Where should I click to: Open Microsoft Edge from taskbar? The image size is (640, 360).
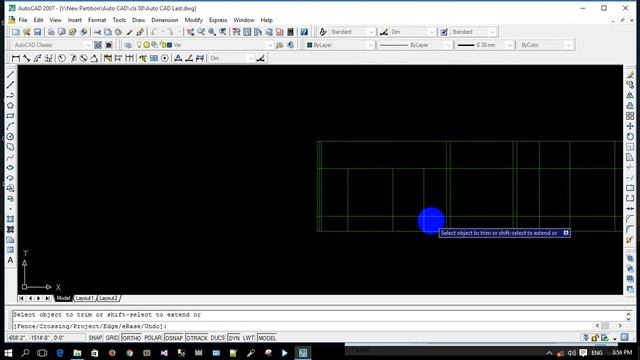[60, 353]
